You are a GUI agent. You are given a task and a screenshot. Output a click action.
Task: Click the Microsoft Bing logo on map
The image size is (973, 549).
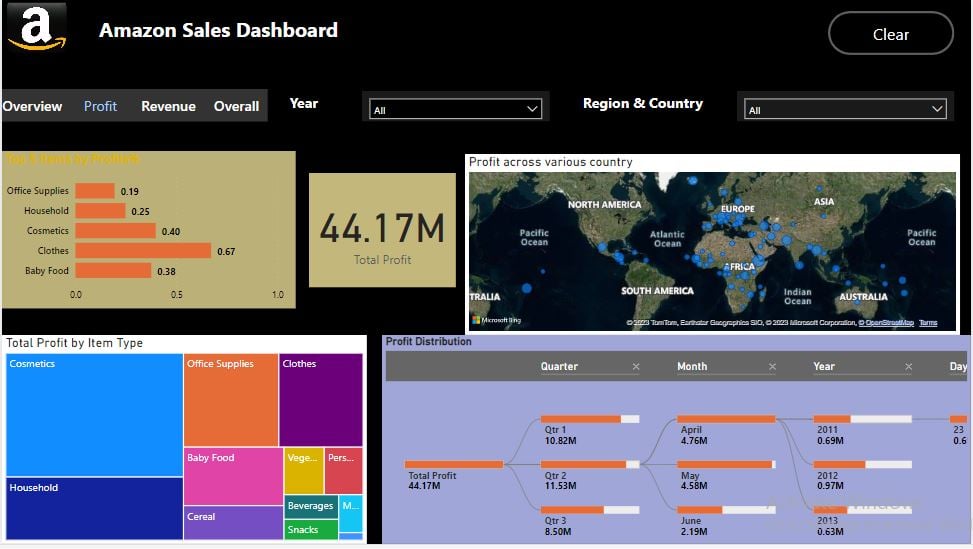click(501, 321)
